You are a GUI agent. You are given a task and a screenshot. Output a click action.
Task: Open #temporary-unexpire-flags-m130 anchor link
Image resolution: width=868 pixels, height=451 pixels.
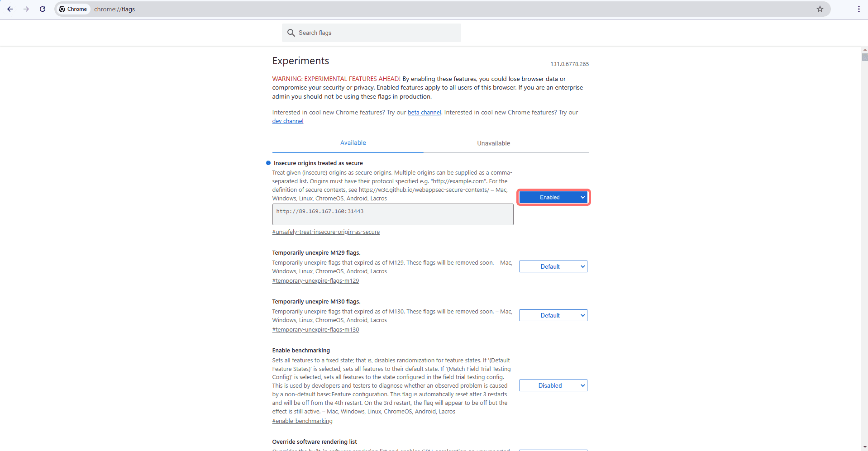[x=315, y=330]
